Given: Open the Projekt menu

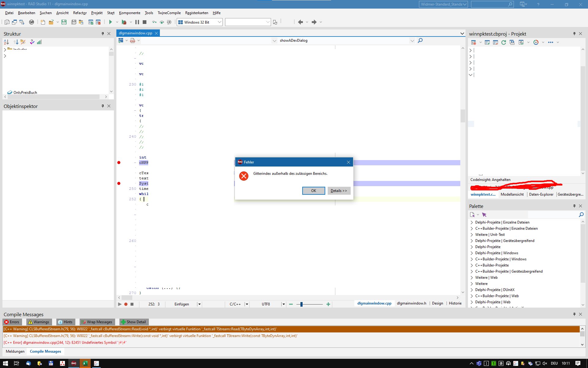Looking at the screenshot, I should [97, 13].
